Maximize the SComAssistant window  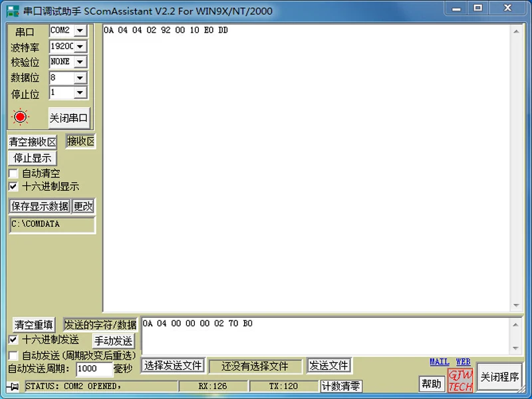477,8
